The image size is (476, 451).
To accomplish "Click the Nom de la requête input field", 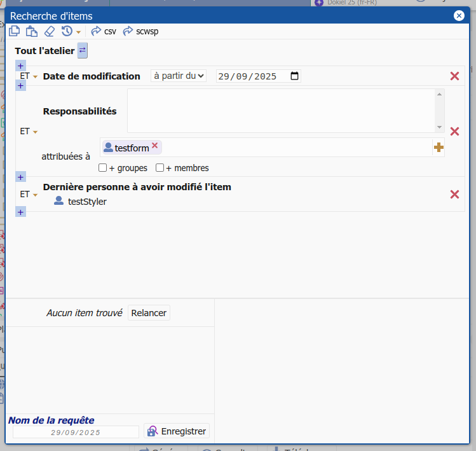I will (x=75, y=432).
